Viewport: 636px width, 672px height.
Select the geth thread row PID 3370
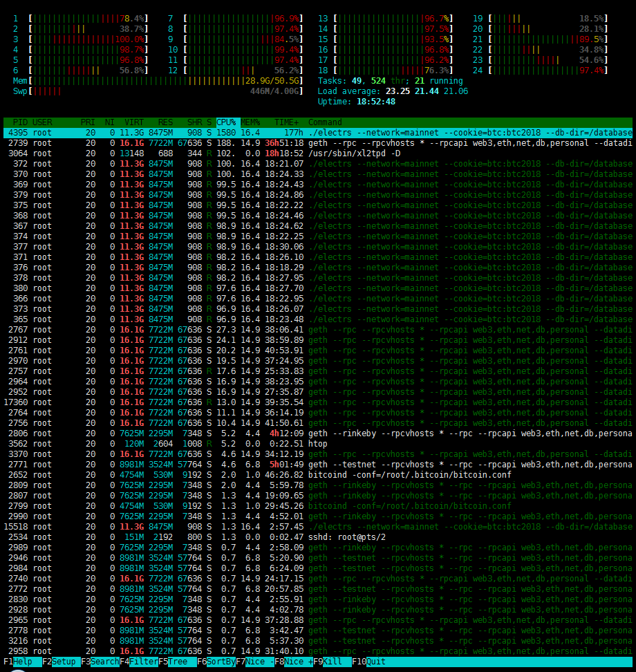317,454
